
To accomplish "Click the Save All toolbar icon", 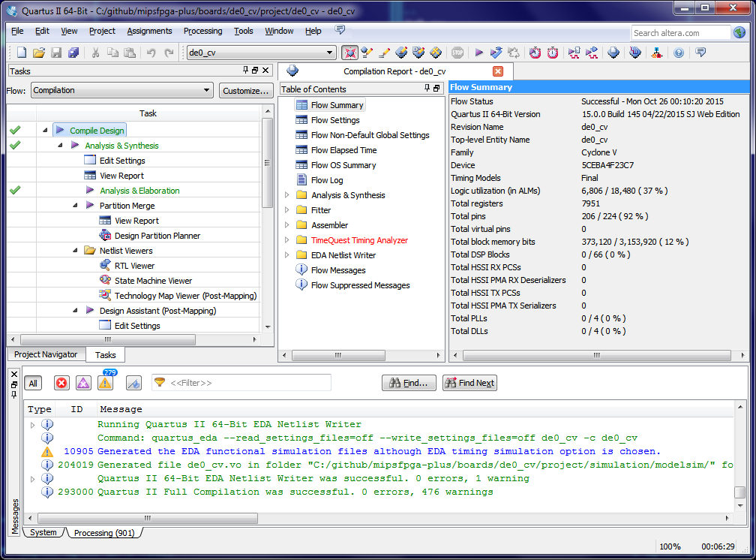I will [73, 53].
